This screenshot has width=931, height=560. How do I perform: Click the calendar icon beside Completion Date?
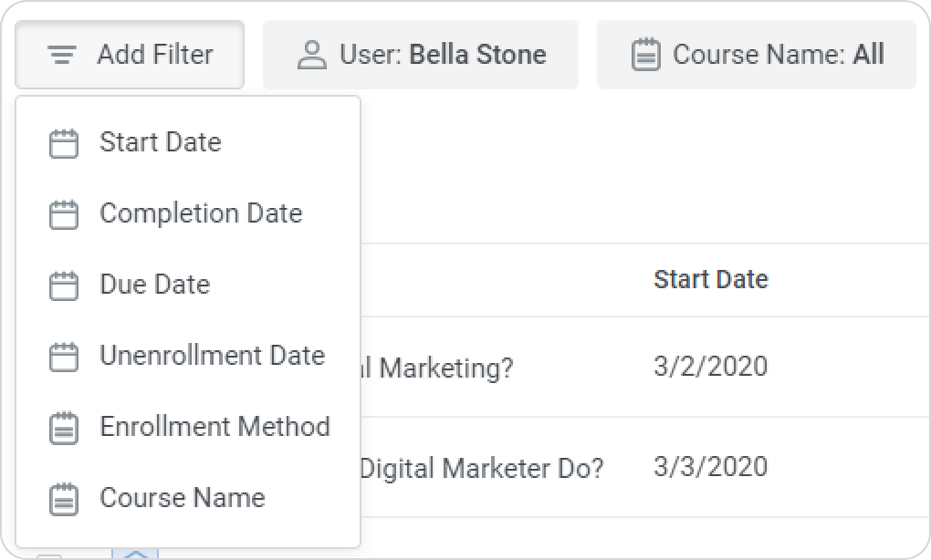(63, 214)
